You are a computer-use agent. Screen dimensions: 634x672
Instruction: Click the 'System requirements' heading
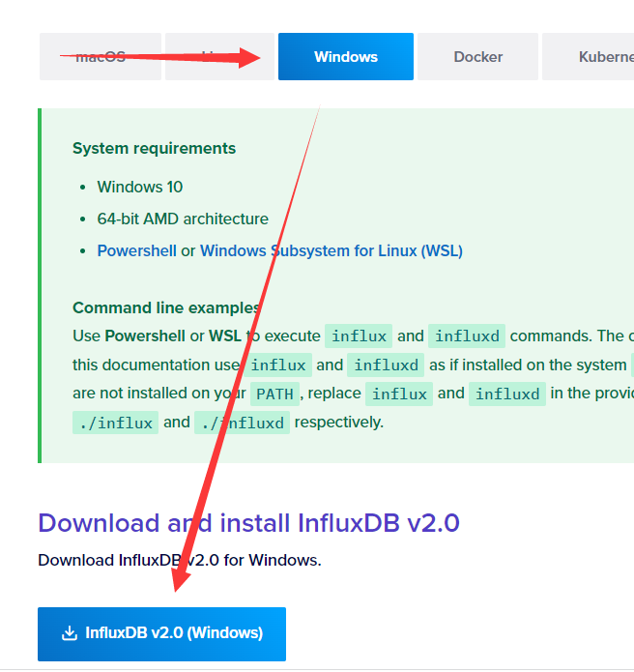[154, 148]
